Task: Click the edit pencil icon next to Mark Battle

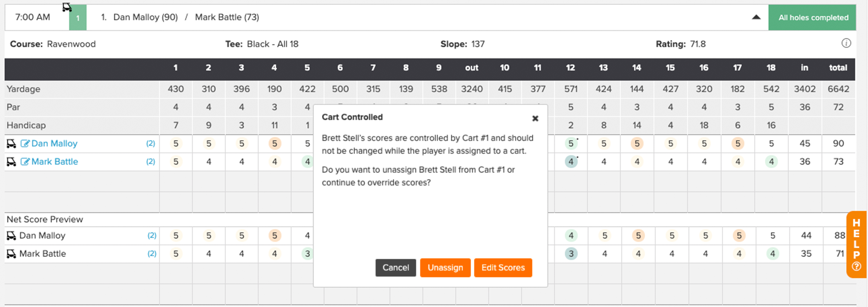Action: pyautogui.click(x=25, y=162)
